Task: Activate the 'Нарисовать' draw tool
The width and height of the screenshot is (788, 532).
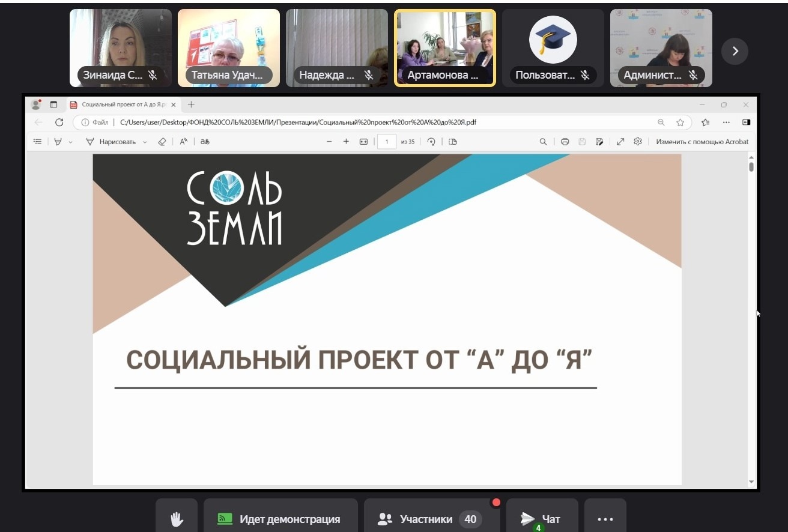Action: pyautogui.click(x=111, y=142)
